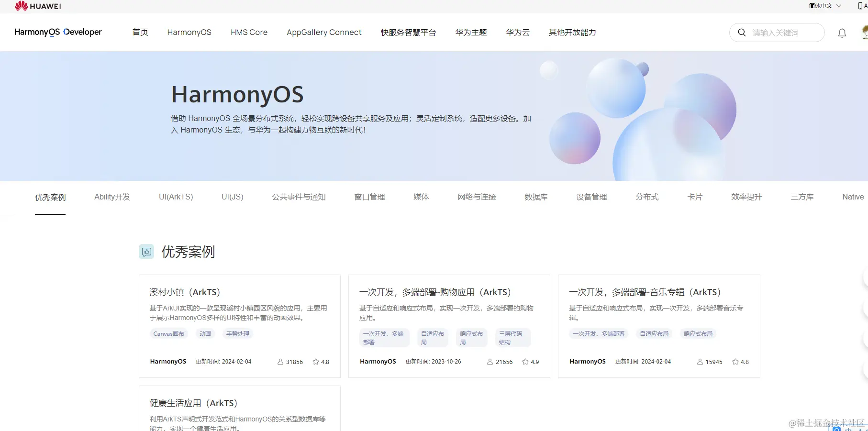Switch to the 窗口管理 tab
Viewport: 868px width, 431px height.
tap(369, 197)
